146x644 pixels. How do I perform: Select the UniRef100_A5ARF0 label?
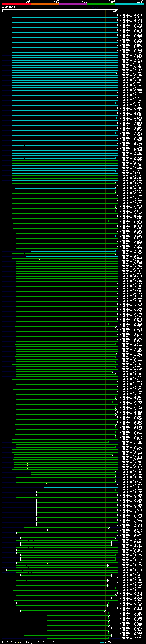pyautogui.click(x=131, y=82)
